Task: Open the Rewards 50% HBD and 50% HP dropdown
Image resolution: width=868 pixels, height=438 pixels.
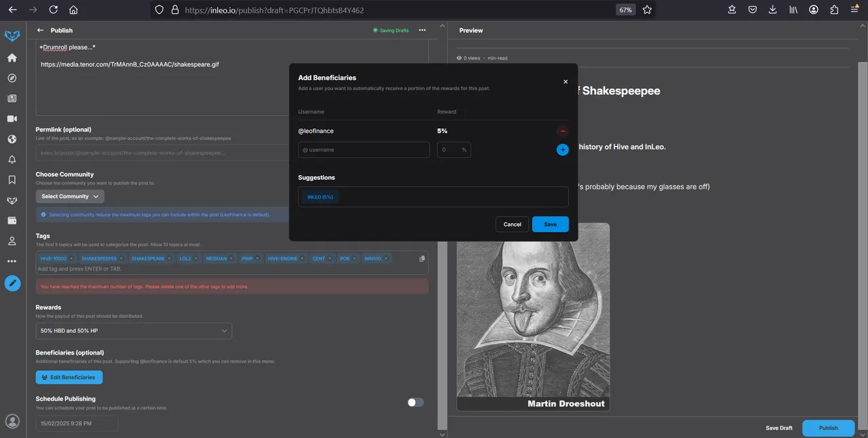Action: click(134, 331)
